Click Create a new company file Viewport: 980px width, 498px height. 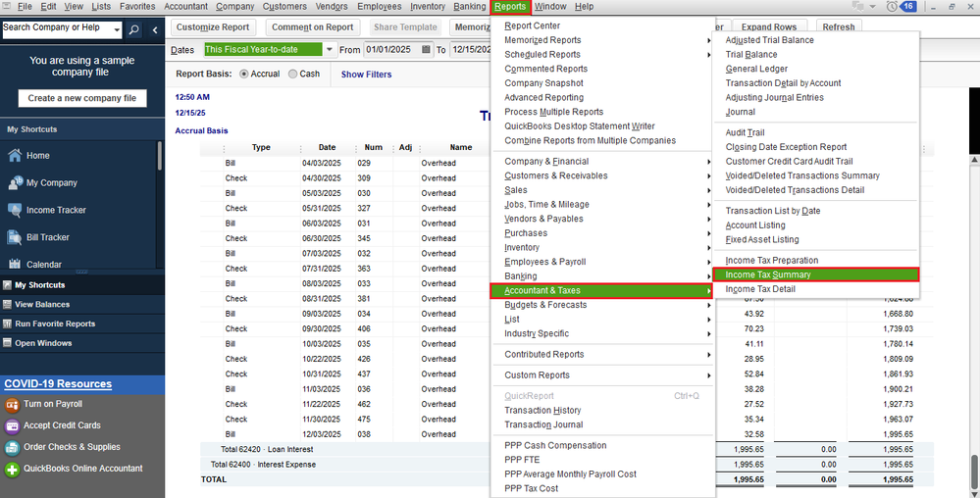point(82,98)
